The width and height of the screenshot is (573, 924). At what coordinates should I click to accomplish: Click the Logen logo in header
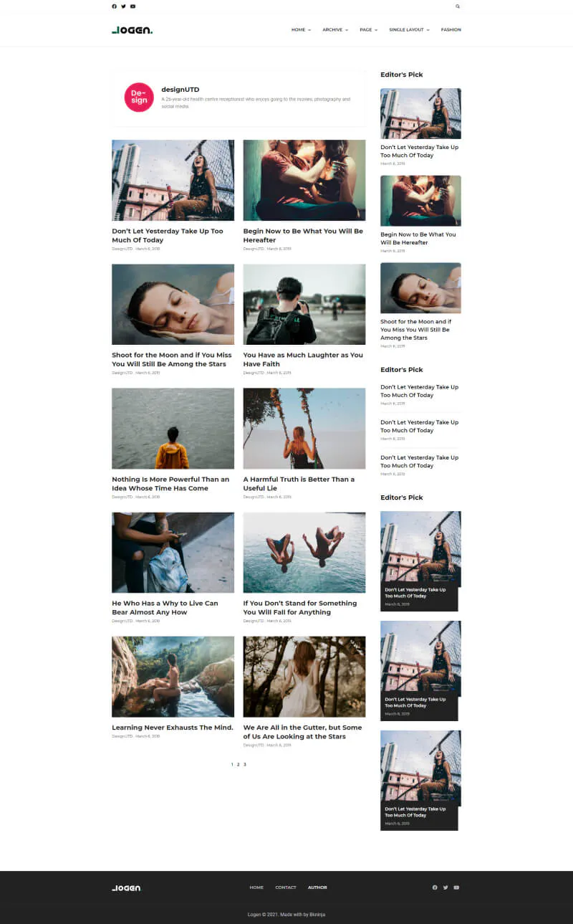pyautogui.click(x=133, y=30)
